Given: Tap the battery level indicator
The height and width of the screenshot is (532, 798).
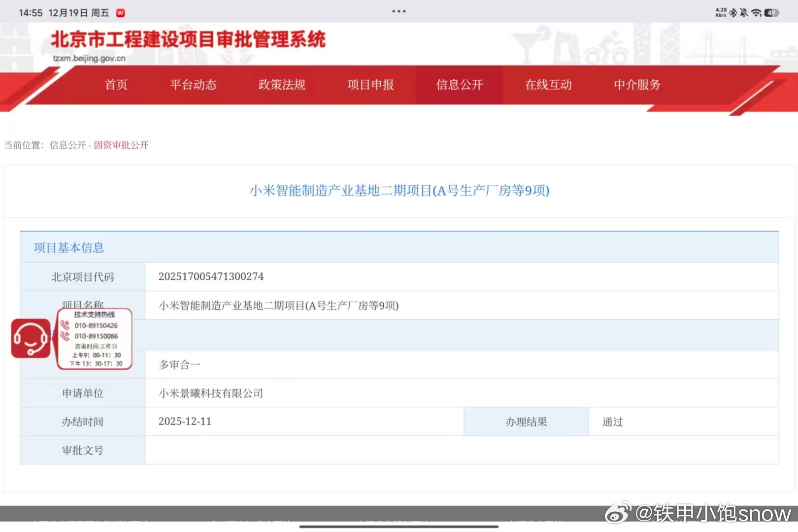Looking at the screenshot, I should (771, 13).
